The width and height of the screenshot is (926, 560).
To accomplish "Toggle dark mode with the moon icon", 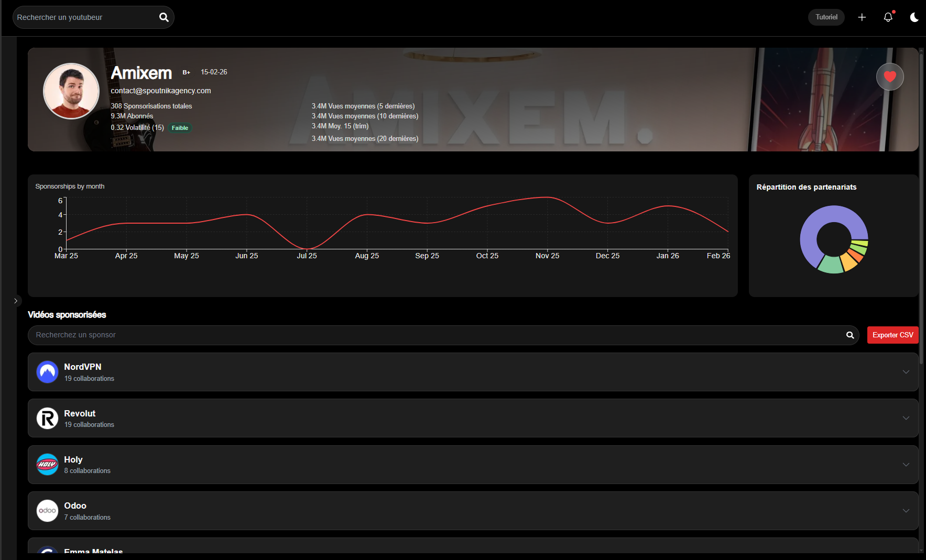I will [914, 17].
